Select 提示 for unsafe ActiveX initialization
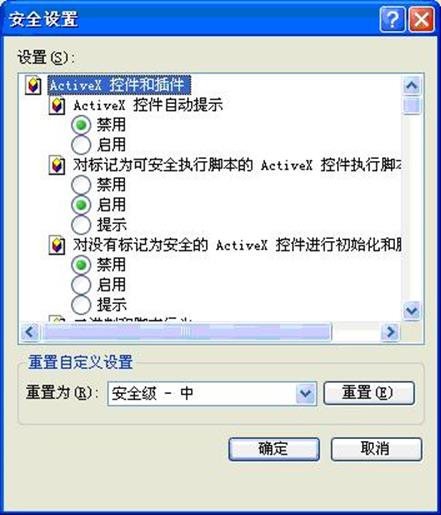The width and height of the screenshot is (441, 515). pos(81,305)
